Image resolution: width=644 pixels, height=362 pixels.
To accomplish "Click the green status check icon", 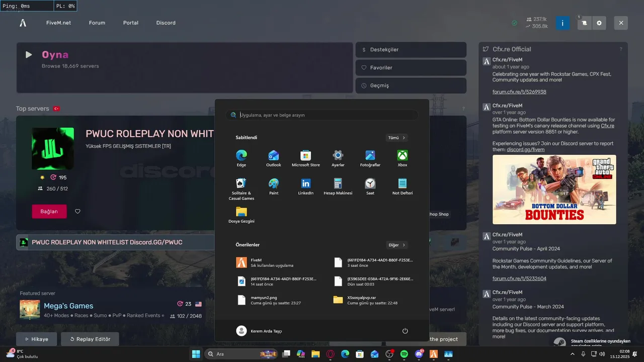I will point(514,23).
